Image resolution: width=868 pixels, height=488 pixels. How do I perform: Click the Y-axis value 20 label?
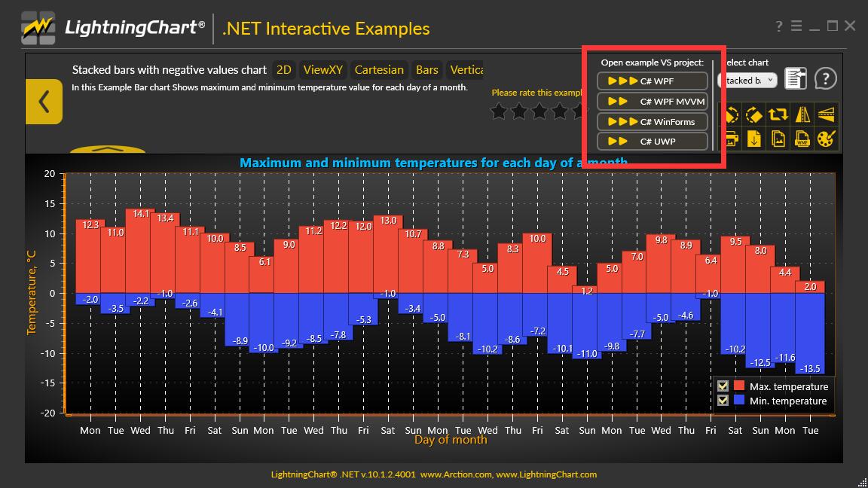click(50, 174)
